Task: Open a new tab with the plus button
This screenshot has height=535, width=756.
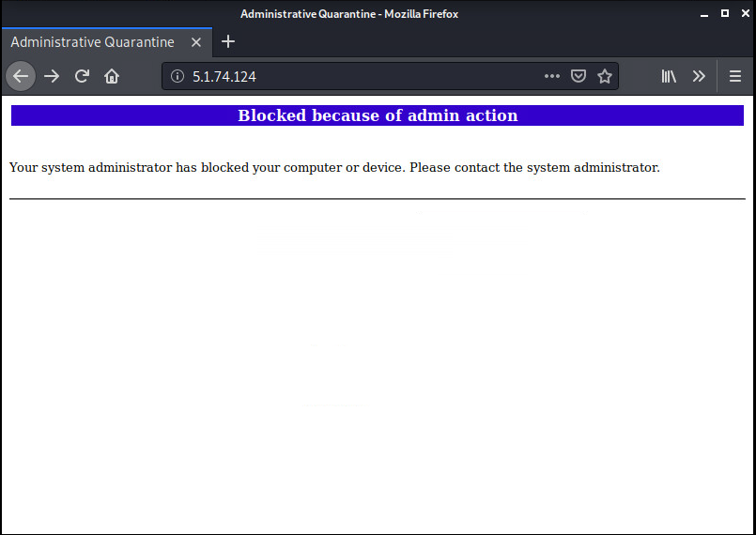Action: [228, 42]
